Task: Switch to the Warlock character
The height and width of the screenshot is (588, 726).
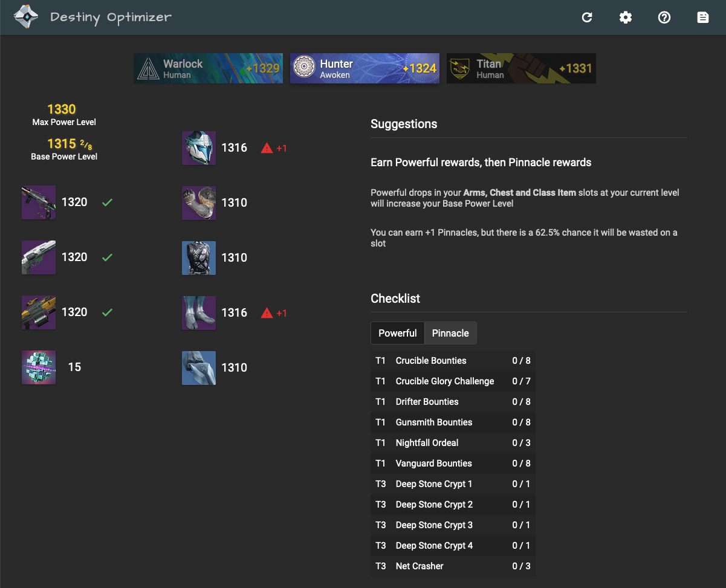Action: tap(208, 68)
